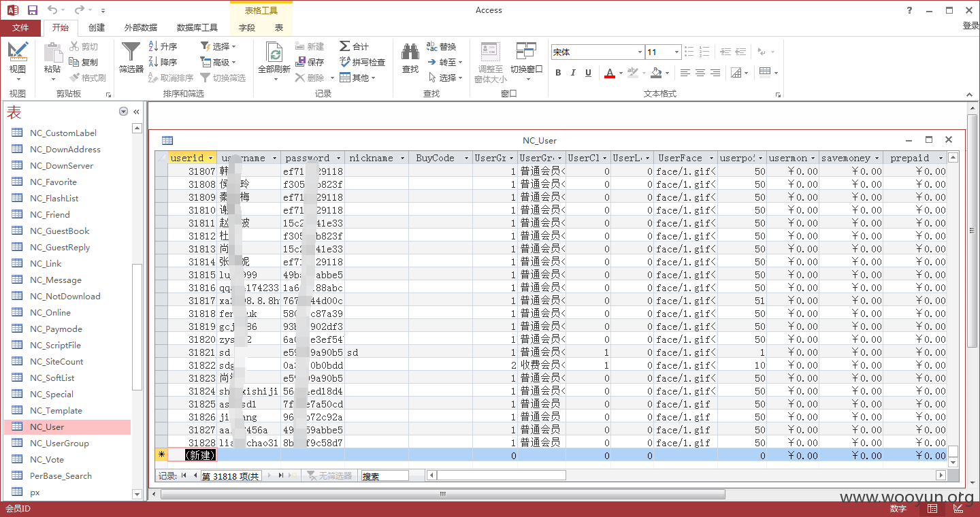Toggle bold formatting B
Screen dimensions: 980x517
click(558, 73)
